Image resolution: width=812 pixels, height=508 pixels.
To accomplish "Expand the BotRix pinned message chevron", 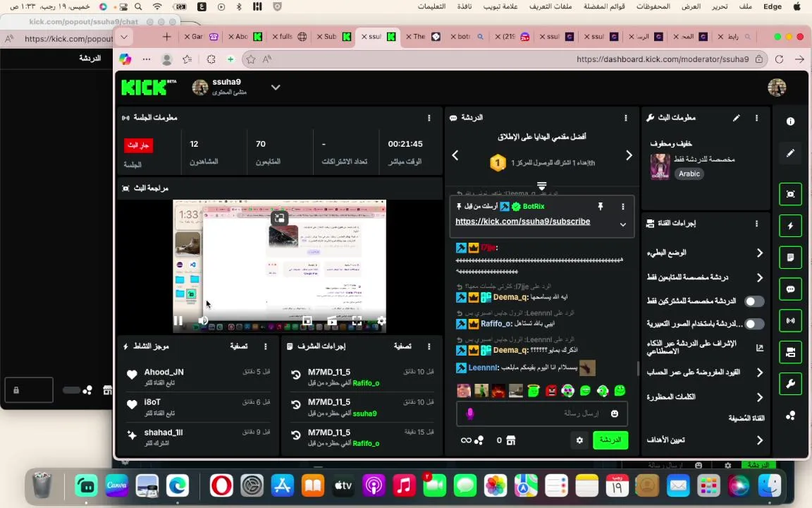I will pos(623,224).
